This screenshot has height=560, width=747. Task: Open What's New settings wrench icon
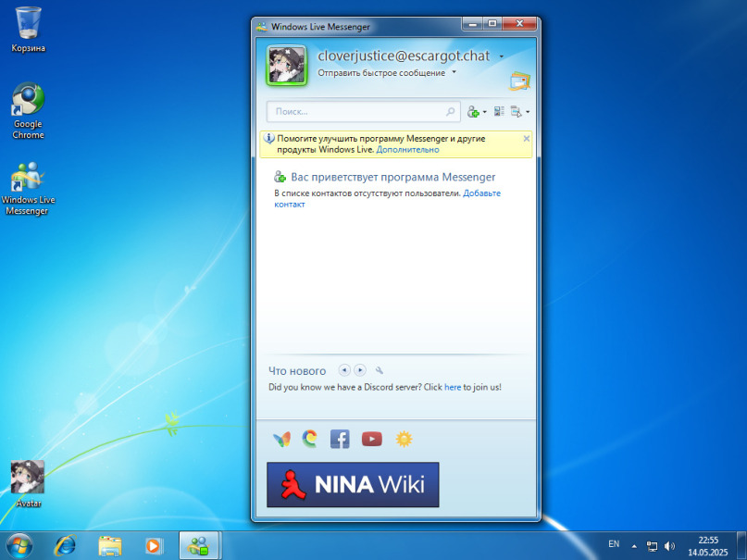click(380, 370)
